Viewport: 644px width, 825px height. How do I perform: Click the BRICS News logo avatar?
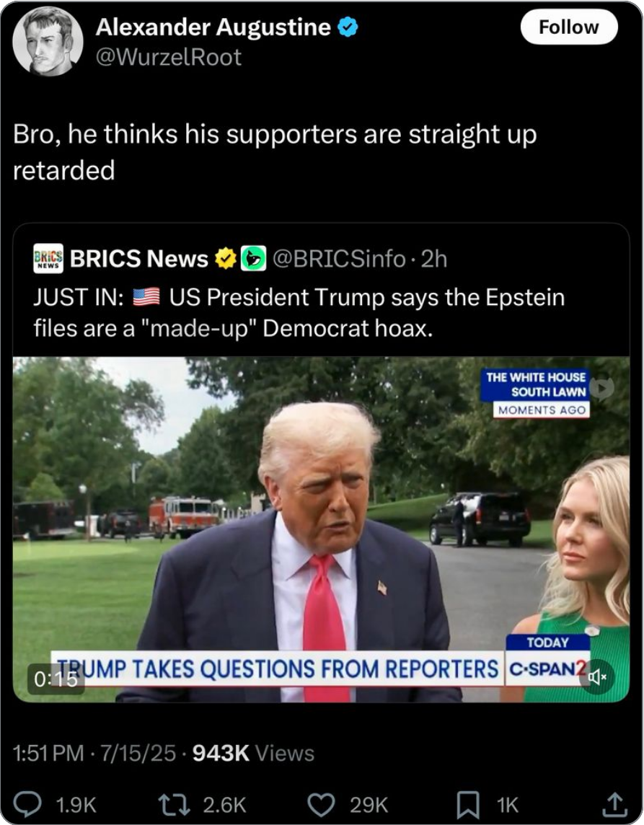pos(48,258)
